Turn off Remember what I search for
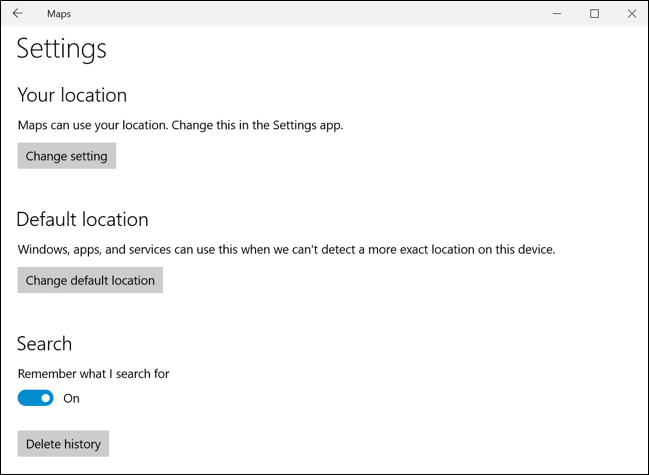 click(x=36, y=398)
